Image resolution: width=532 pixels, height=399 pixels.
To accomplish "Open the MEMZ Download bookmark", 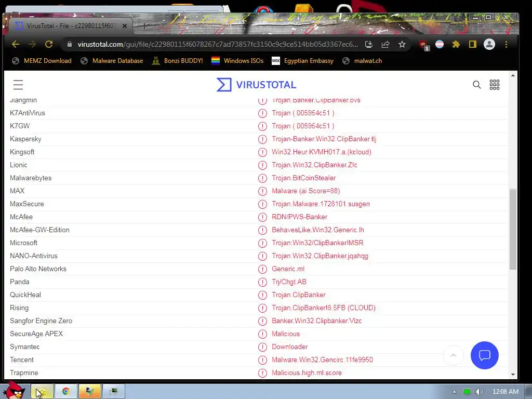I will click(x=42, y=61).
